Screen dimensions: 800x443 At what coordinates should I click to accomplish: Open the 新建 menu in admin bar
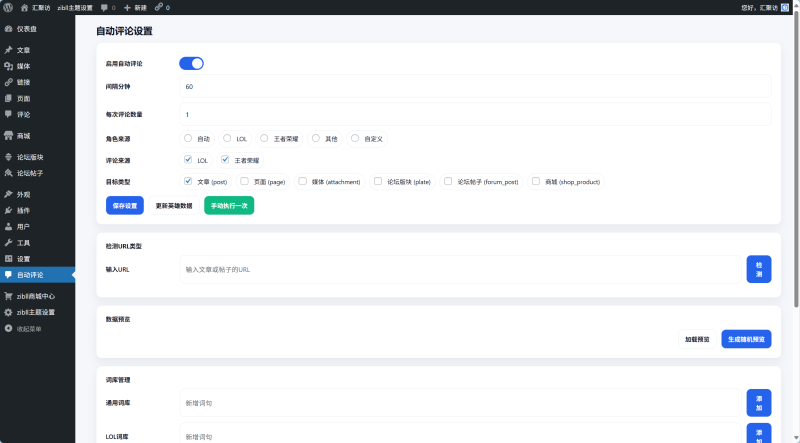(x=133, y=7)
